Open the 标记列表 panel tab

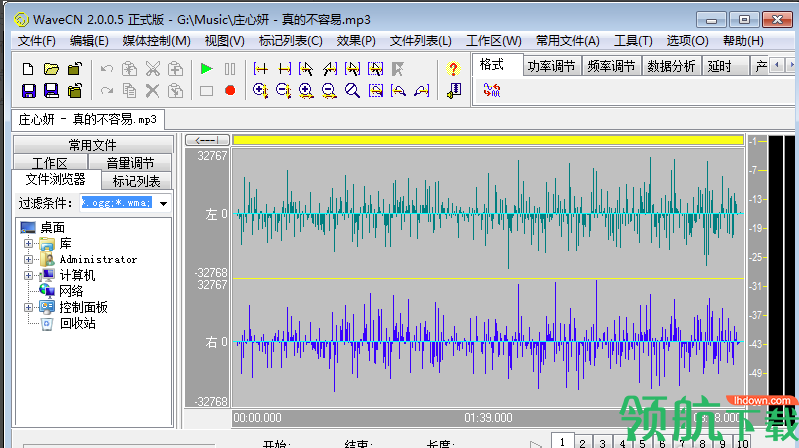tap(136, 181)
